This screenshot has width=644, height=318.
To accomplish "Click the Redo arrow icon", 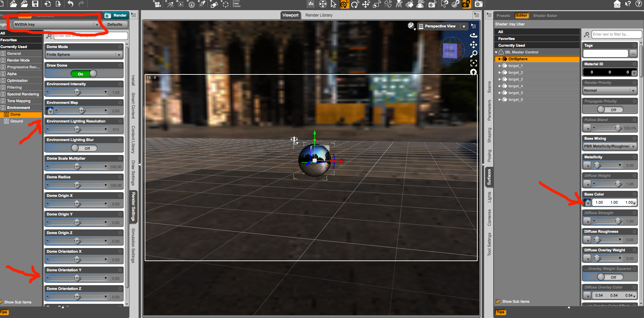I will point(81,4).
